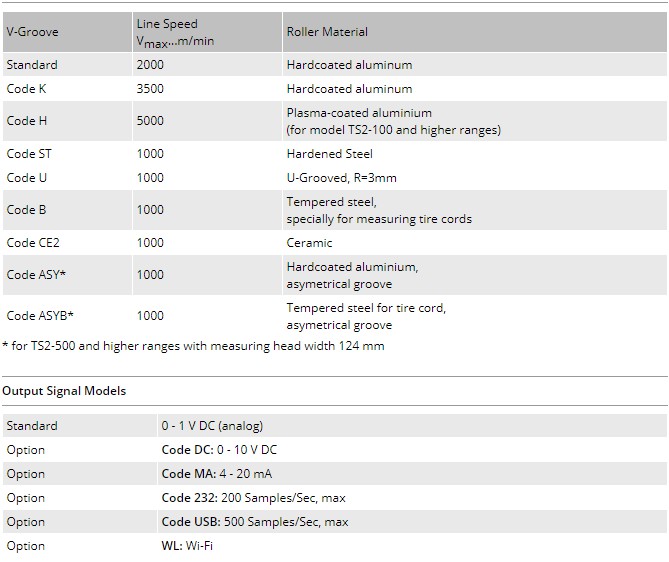
Task: Click the TS2-500 footnote text
Action: pos(195,346)
